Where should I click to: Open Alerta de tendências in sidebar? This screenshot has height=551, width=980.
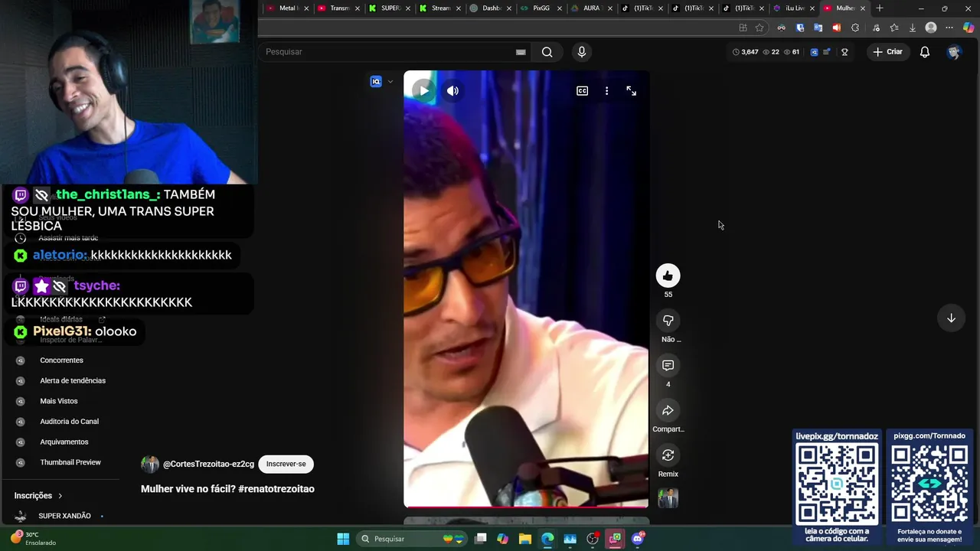73,380
